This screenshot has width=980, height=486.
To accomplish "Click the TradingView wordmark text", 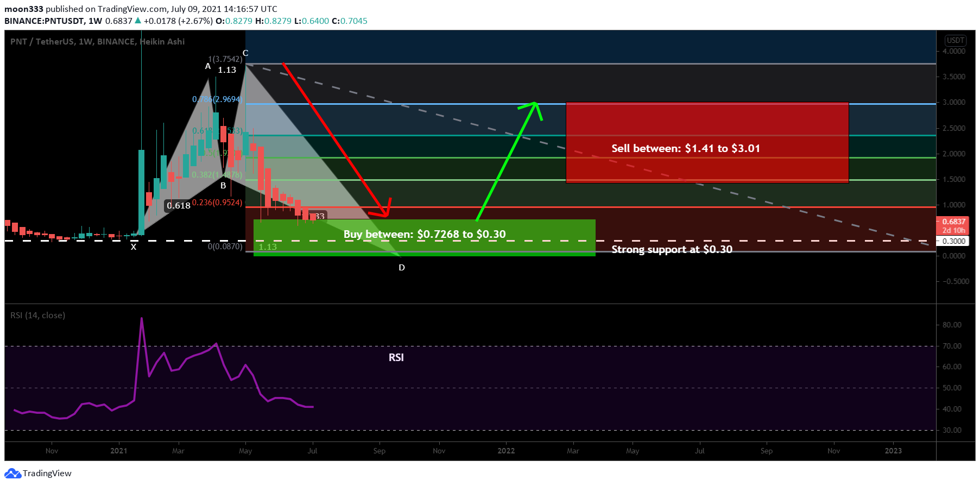I will click(47, 474).
